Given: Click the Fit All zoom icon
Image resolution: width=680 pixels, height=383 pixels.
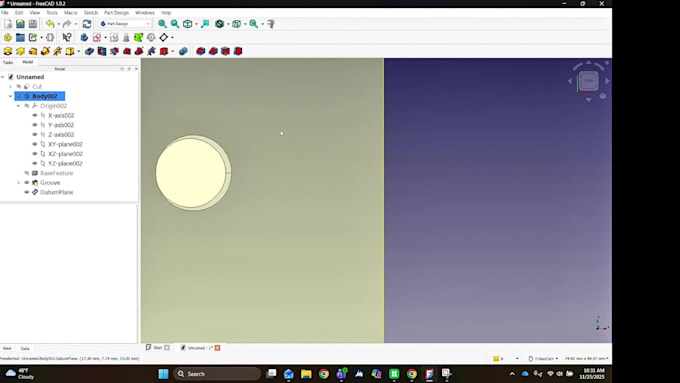Looking at the screenshot, I should pyautogui.click(x=162, y=24).
